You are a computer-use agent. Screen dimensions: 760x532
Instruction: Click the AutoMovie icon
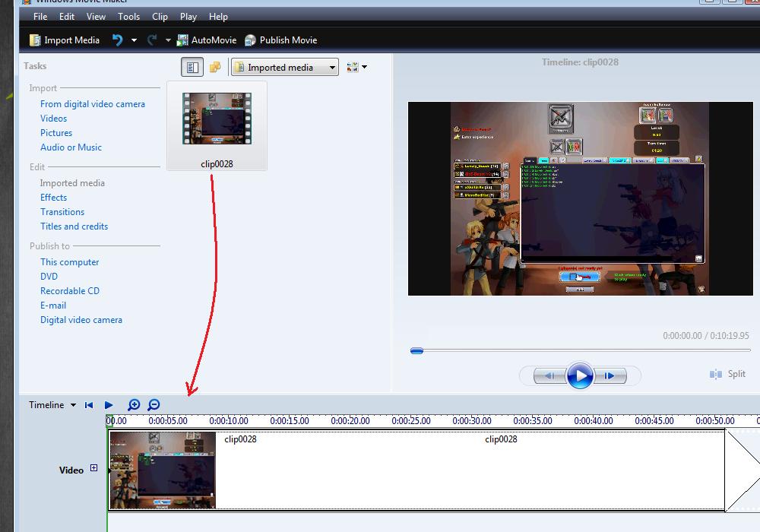182,40
